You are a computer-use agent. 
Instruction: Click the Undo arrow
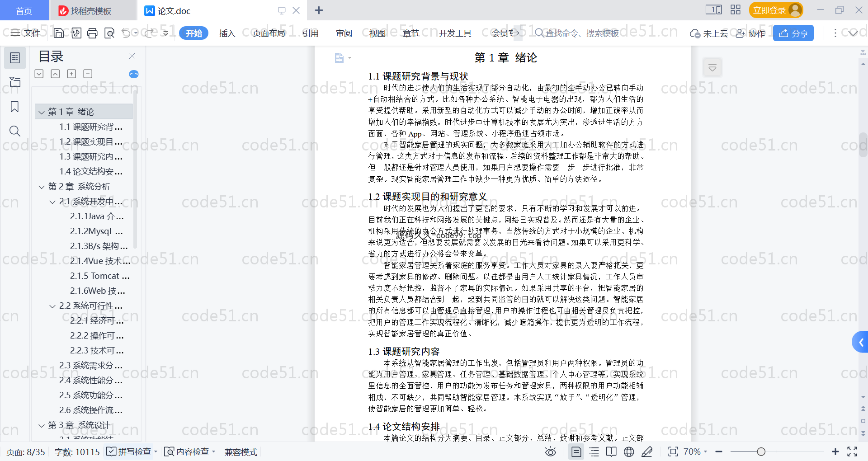126,33
